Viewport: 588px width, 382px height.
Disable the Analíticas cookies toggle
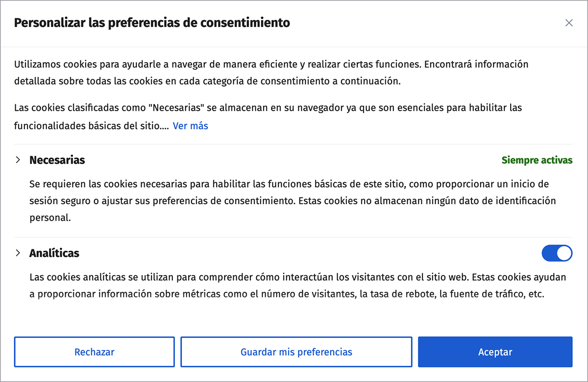point(557,253)
